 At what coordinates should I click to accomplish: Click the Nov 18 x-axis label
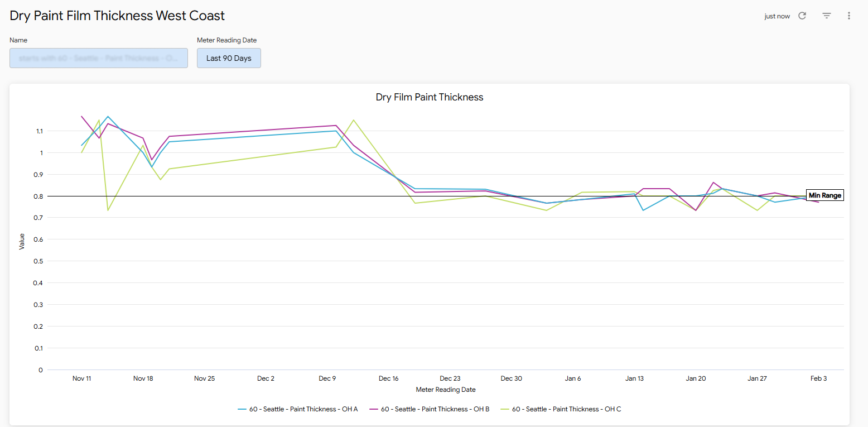click(143, 378)
